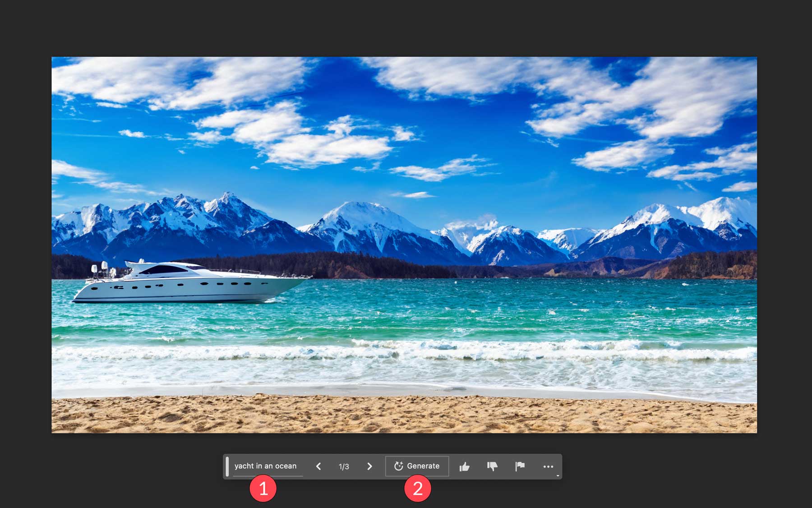This screenshot has width=812, height=508.
Task: Click the 1/3 variation counter
Action: 344,466
